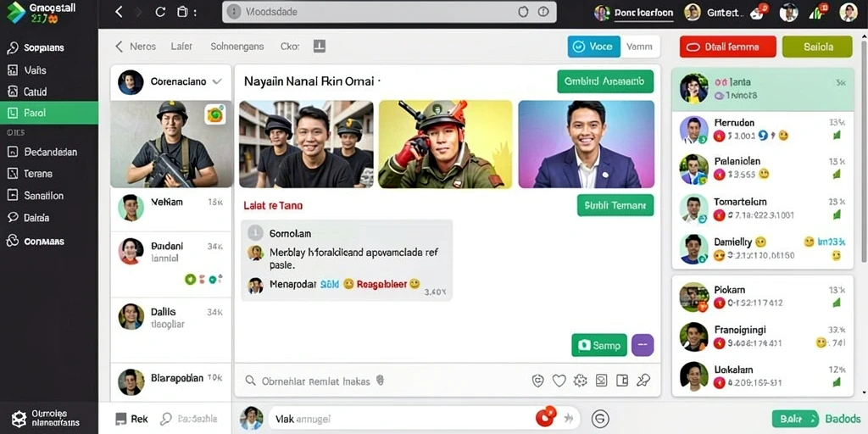Click the clipboard icon next to reload
Screen dimensions: 868x434
pos(181,12)
